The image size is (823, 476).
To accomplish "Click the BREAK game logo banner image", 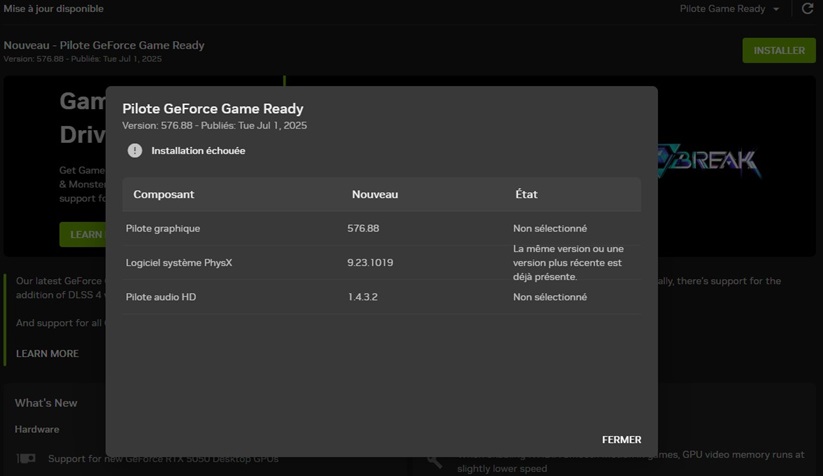I will click(709, 161).
